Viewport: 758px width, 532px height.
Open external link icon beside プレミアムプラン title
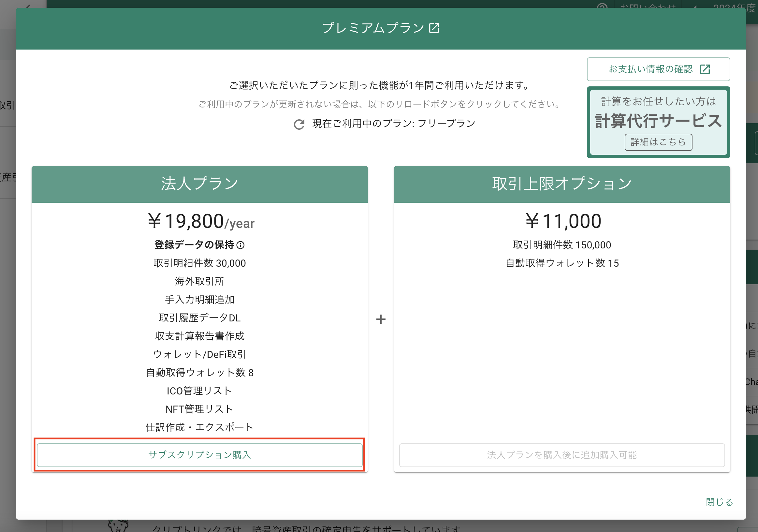434,28
